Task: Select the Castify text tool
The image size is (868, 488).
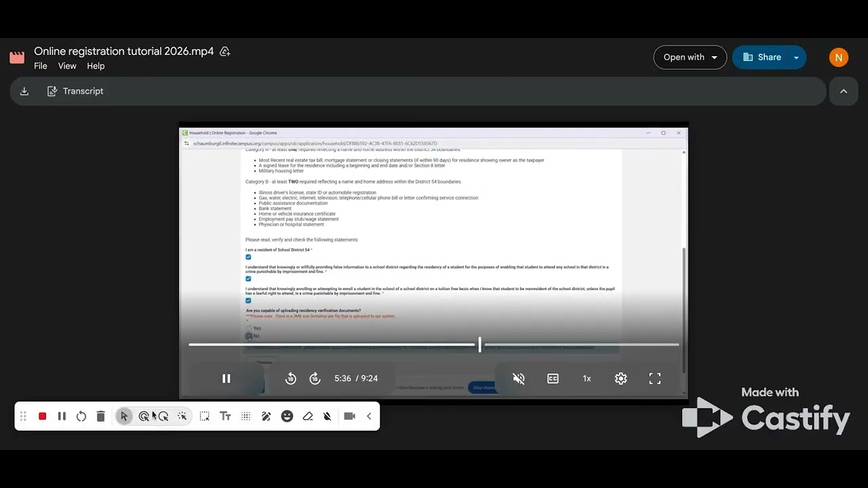Action: point(225,416)
